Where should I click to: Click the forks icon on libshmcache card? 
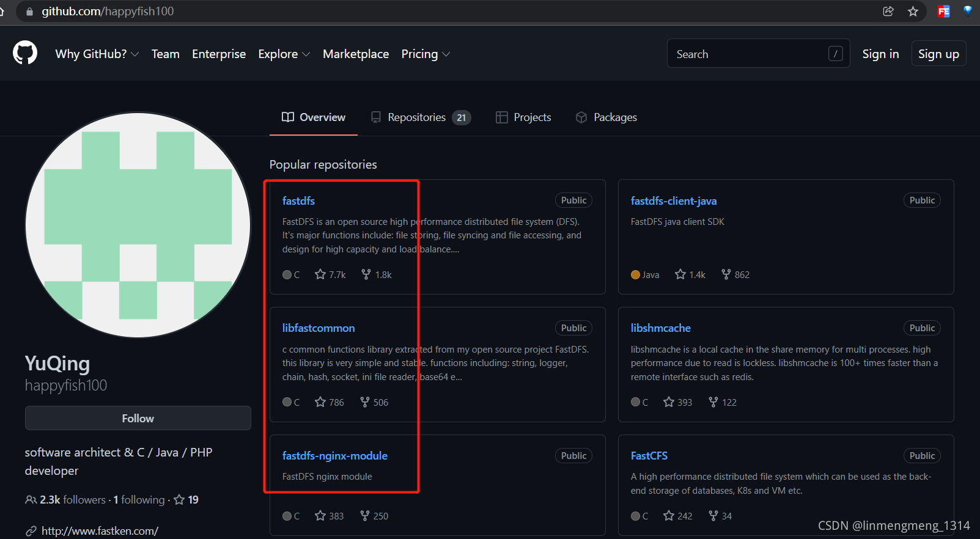point(713,402)
